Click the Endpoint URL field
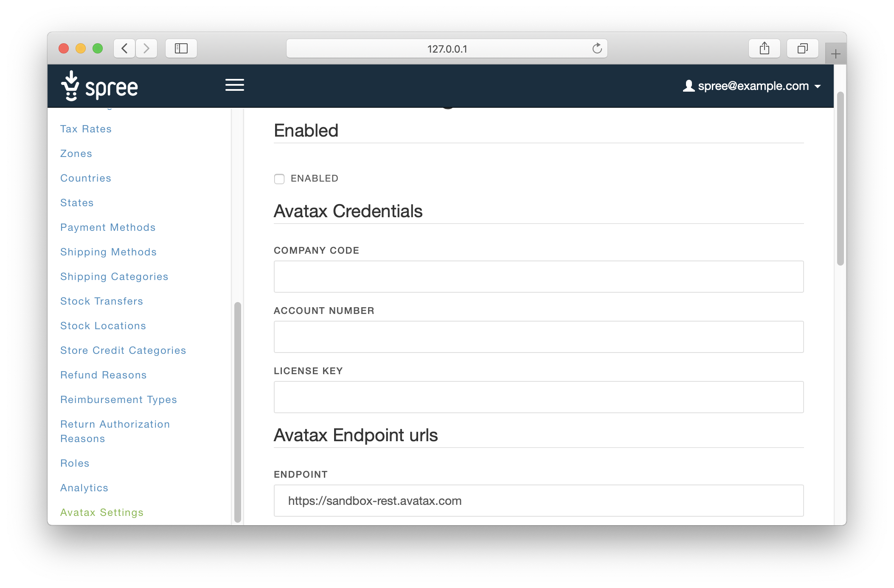894x588 pixels. pos(539,501)
